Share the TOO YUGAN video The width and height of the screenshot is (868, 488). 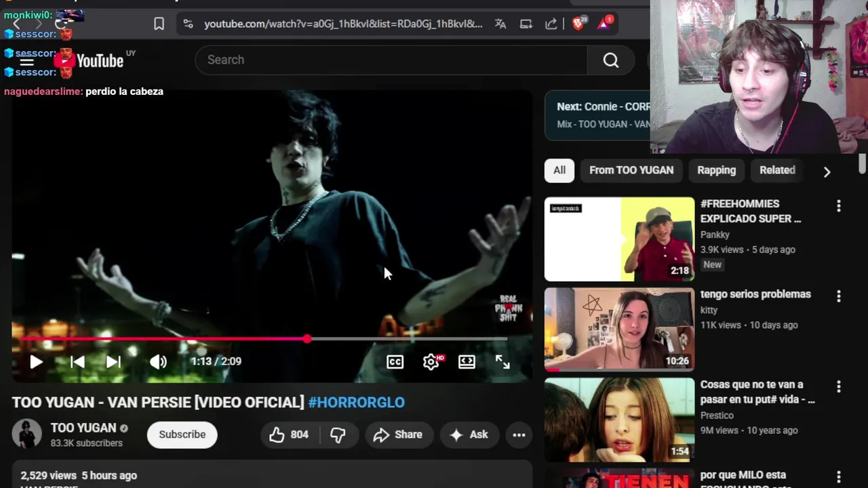point(398,435)
